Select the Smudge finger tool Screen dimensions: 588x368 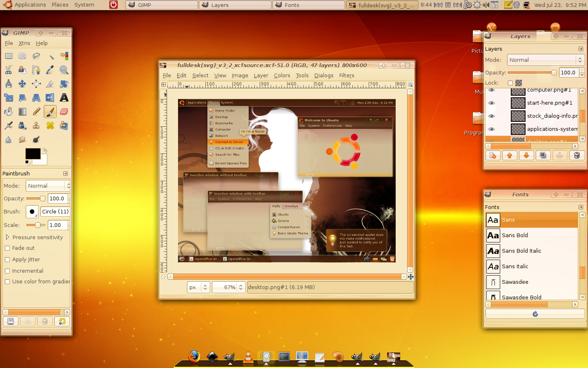click(22, 139)
